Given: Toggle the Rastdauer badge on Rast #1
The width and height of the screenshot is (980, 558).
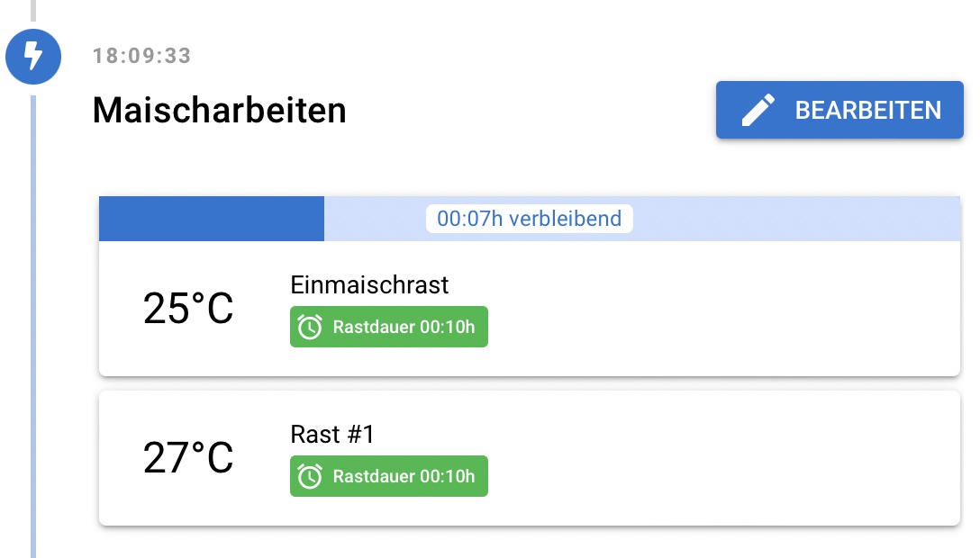Looking at the screenshot, I should [388, 475].
